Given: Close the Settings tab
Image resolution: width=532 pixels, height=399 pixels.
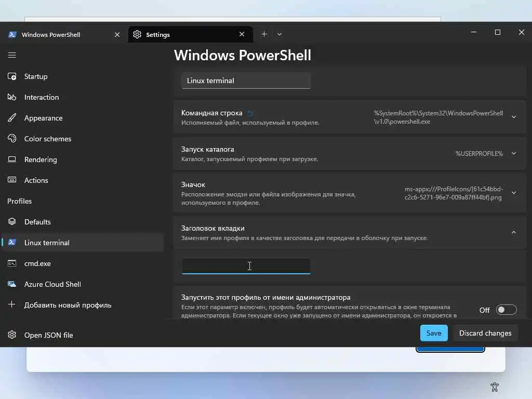Looking at the screenshot, I should click(242, 34).
